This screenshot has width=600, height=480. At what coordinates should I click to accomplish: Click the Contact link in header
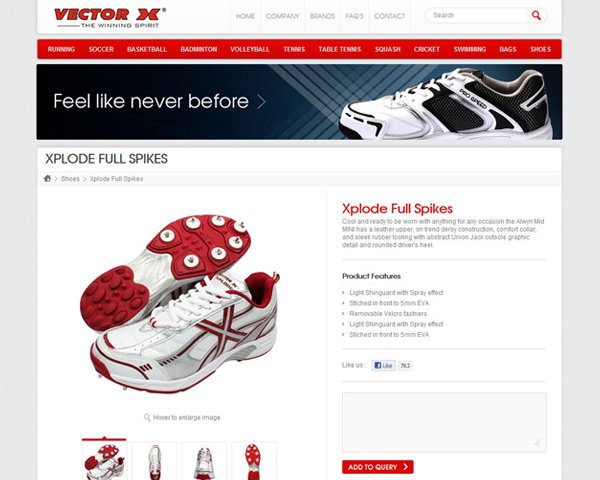pos(390,16)
